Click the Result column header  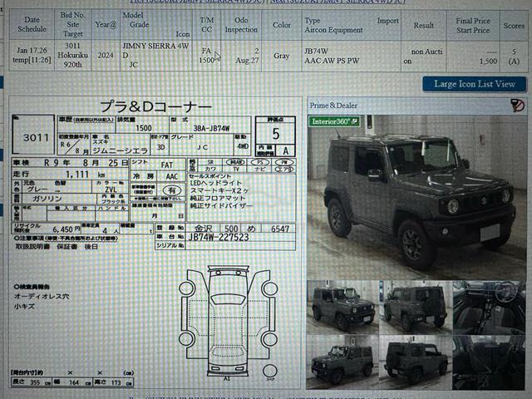click(423, 25)
